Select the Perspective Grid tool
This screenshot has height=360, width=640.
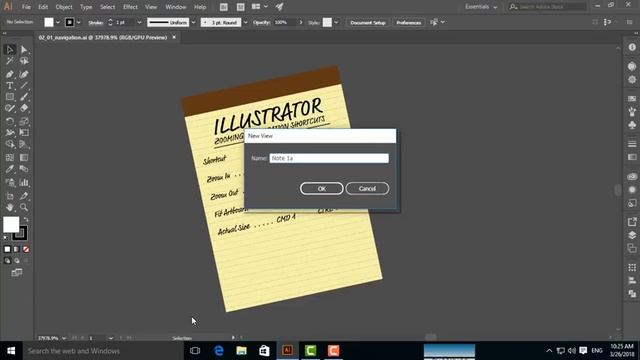tap(24, 144)
